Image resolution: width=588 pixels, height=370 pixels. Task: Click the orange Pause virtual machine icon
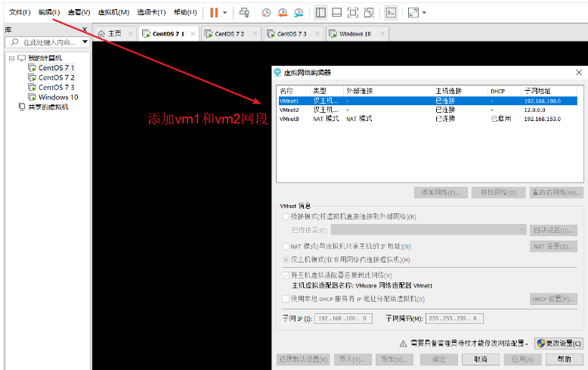coord(214,13)
